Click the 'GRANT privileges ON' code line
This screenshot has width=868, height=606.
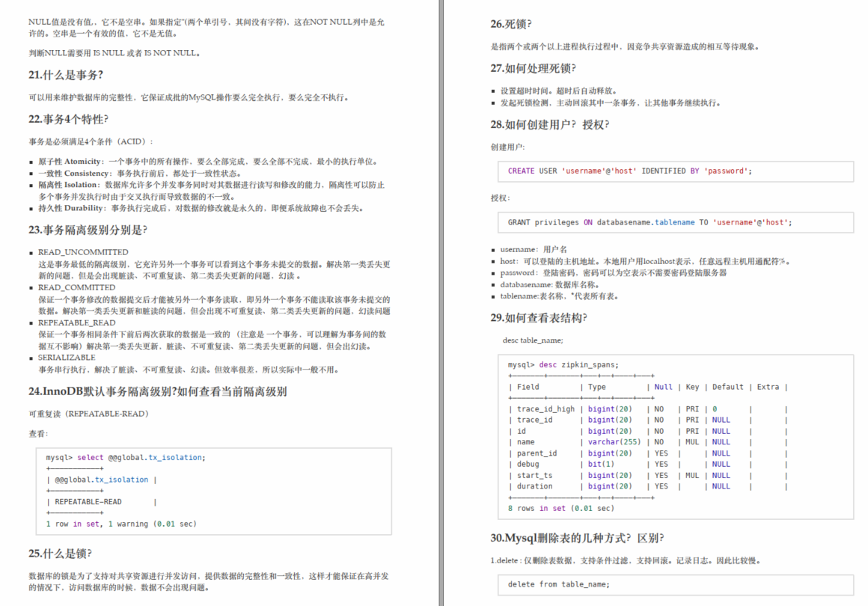(x=650, y=222)
